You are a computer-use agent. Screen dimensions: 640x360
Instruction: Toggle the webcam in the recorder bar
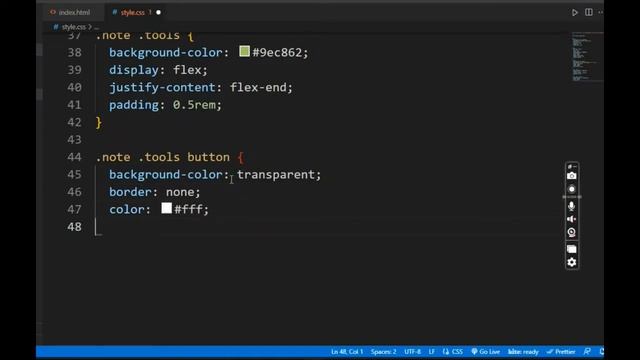[571, 233]
